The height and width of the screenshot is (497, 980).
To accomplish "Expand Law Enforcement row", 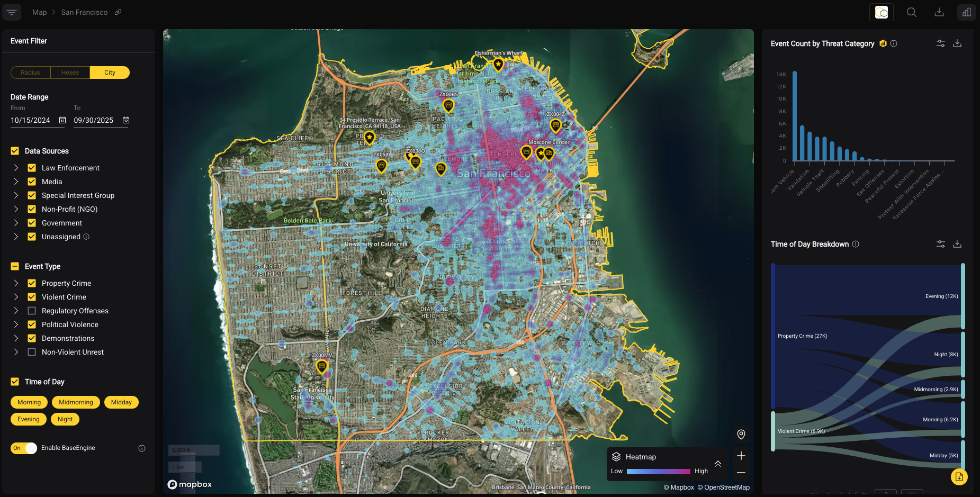I will (x=16, y=168).
